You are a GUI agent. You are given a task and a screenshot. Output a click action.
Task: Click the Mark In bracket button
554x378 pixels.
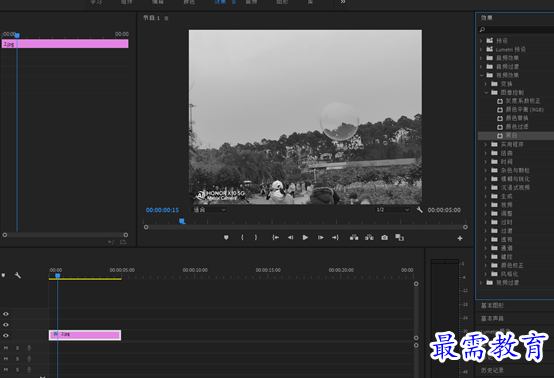[x=242, y=238]
